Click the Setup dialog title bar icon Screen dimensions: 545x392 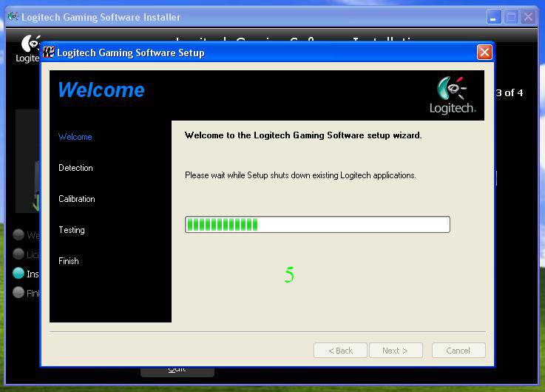click(x=48, y=53)
